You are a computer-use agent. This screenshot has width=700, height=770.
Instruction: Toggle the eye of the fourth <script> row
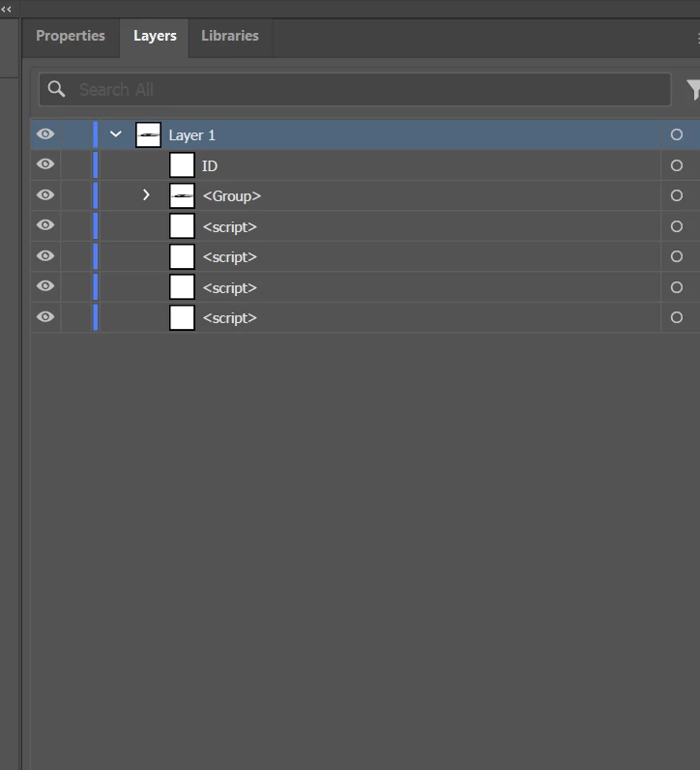[x=45, y=316]
